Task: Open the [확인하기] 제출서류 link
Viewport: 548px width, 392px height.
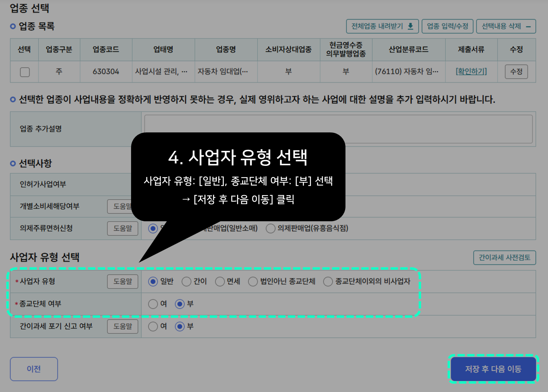Action: click(x=471, y=71)
